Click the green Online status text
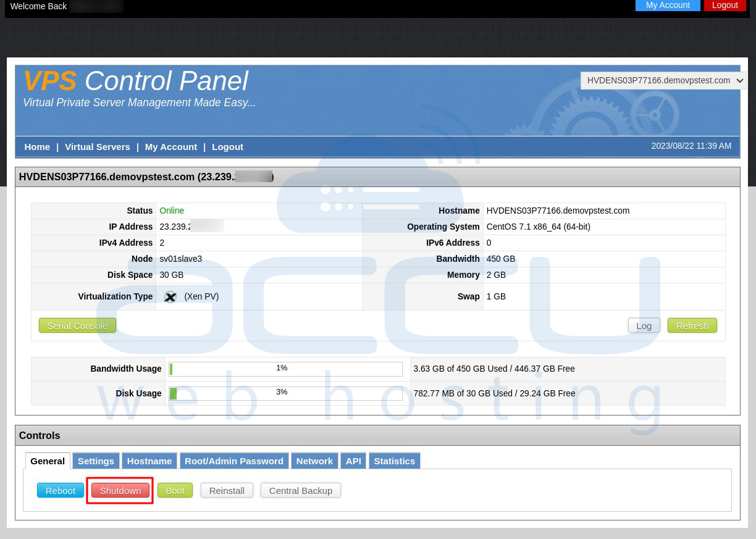Screen dimensions: 756x539 (172, 211)
